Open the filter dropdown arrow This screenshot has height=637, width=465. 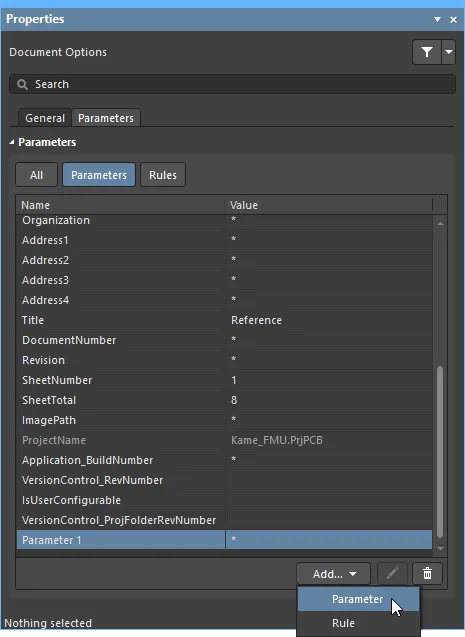(448, 52)
